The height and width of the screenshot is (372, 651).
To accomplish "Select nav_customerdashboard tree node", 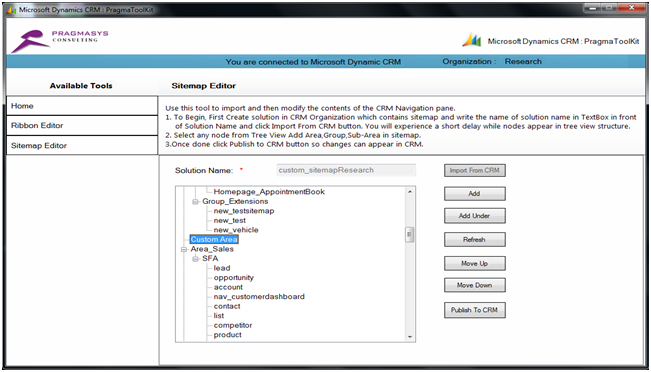I will [x=259, y=297].
